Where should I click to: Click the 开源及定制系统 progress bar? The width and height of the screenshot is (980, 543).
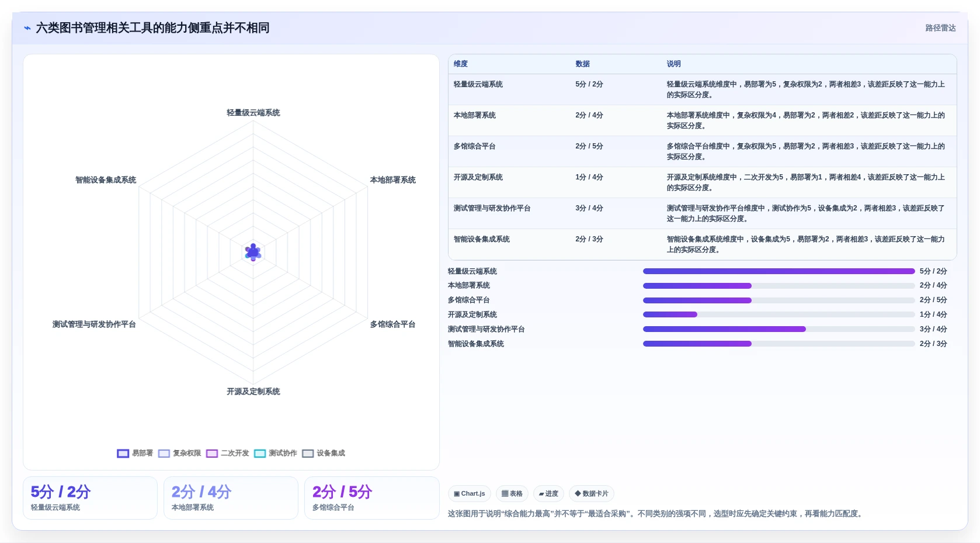point(779,314)
